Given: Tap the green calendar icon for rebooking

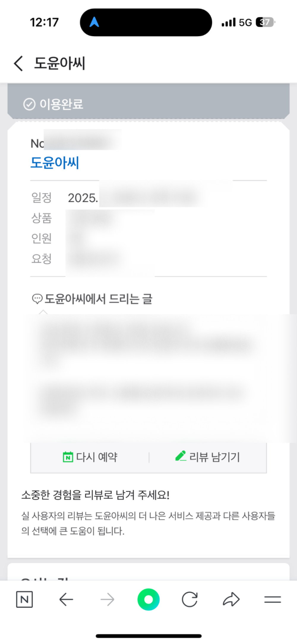Looking at the screenshot, I should click(x=68, y=457).
